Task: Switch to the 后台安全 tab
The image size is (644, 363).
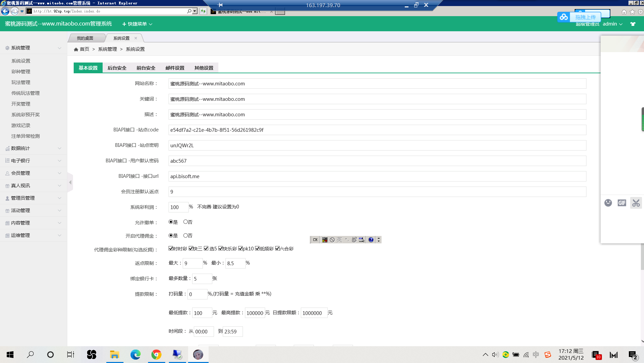Action: point(117,68)
